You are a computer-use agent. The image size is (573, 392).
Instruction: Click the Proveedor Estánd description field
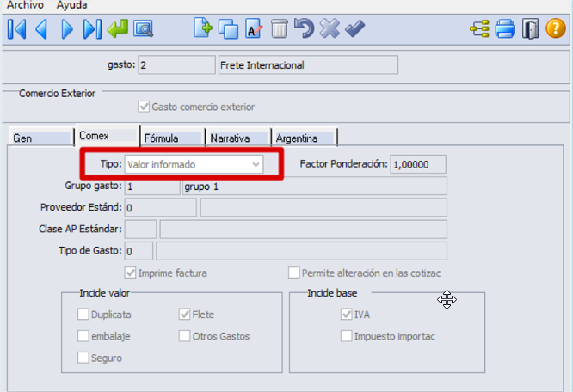(x=323, y=208)
